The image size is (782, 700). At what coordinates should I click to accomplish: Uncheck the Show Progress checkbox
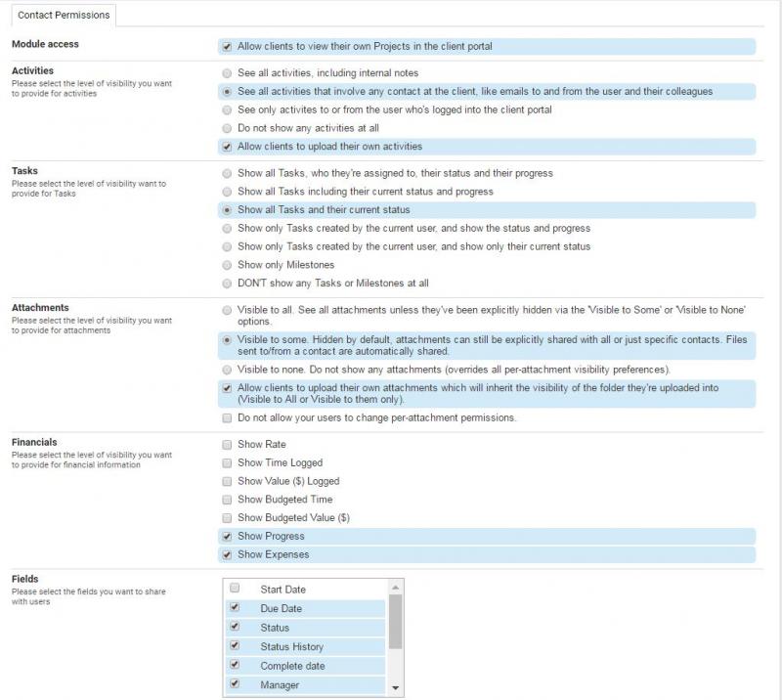click(x=228, y=537)
